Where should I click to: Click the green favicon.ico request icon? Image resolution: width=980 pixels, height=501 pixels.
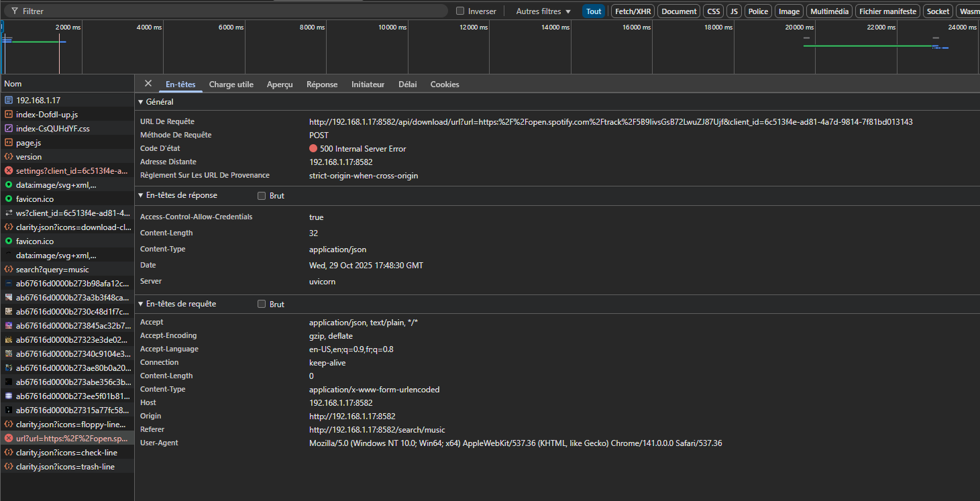[9, 199]
